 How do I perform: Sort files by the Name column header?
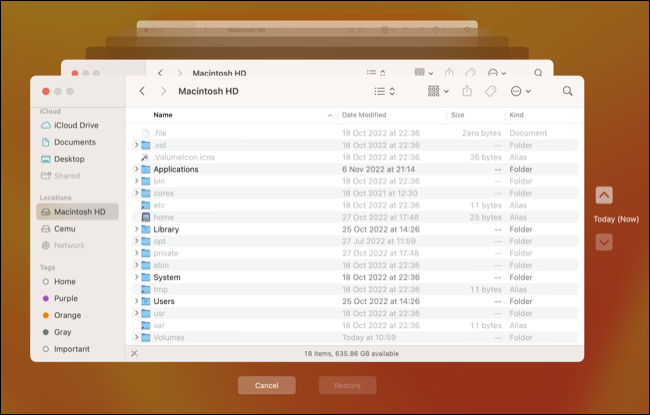coord(163,115)
